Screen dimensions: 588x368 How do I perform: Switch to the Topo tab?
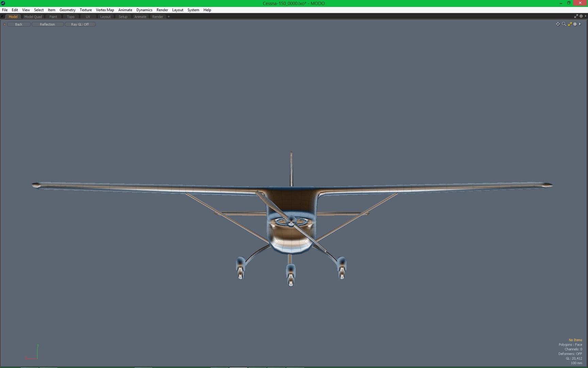point(70,17)
